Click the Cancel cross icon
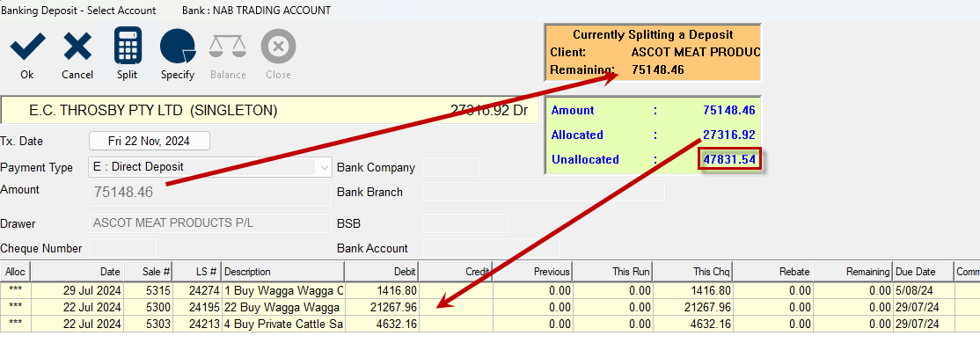Image resolution: width=980 pixels, height=343 pixels. point(77,48)
